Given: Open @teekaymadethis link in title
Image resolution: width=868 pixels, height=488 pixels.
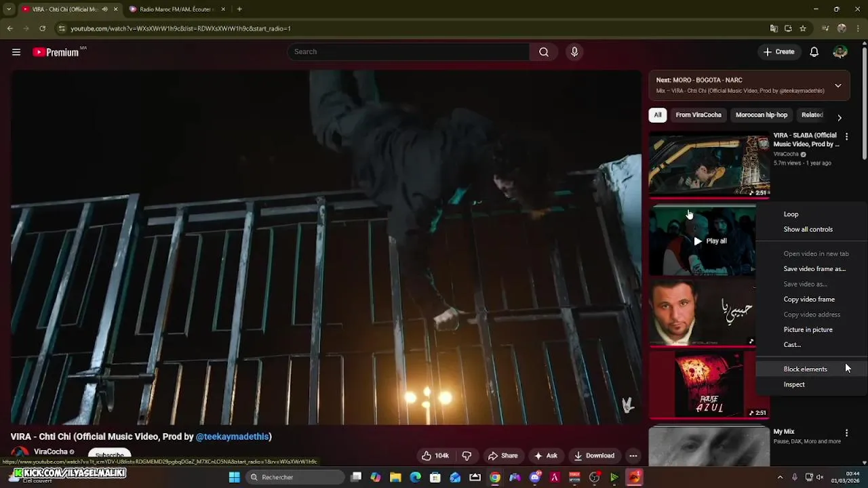Looking at the screenshot, I should coord(233,436).
